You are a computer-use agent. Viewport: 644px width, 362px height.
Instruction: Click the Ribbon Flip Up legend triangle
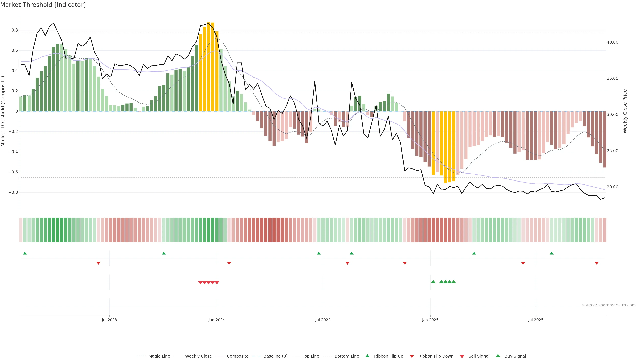(367, 356)
